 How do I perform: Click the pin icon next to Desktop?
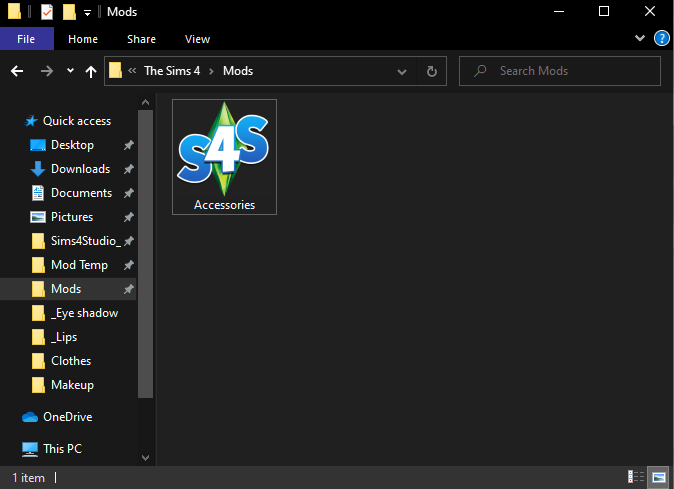(x=129, y=145)
